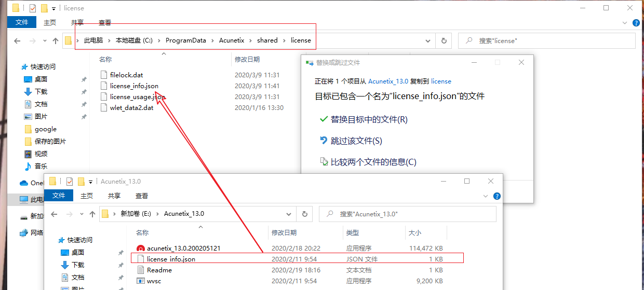Screen dimensions: 644x290
Task: Open the 主页 tab in the license window
Action: click(x=50, y=22)
